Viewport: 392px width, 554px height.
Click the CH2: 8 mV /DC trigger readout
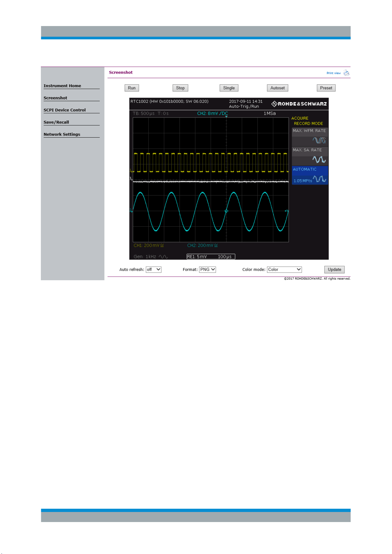[x=213, y=113]
